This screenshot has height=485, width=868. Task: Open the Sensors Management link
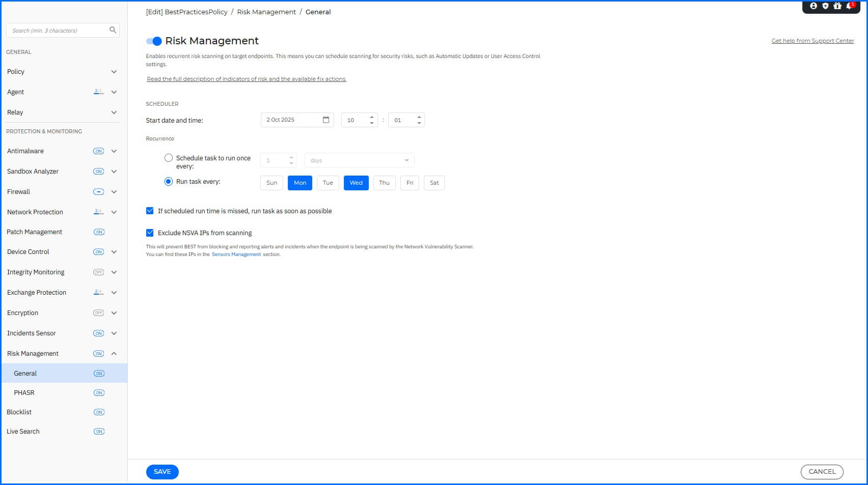pyautogui.click(x=236, y=254)
